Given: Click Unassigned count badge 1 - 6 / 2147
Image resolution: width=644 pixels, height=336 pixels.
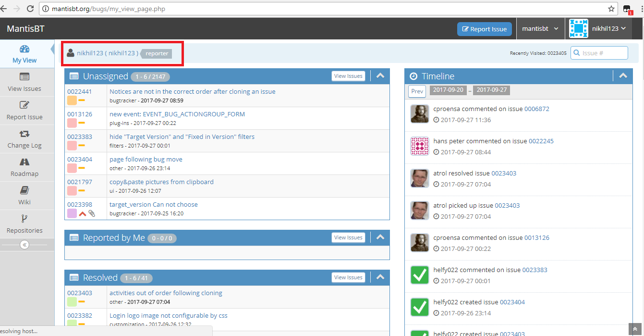Looking at the screenshot, I should [x=150, y=76].
